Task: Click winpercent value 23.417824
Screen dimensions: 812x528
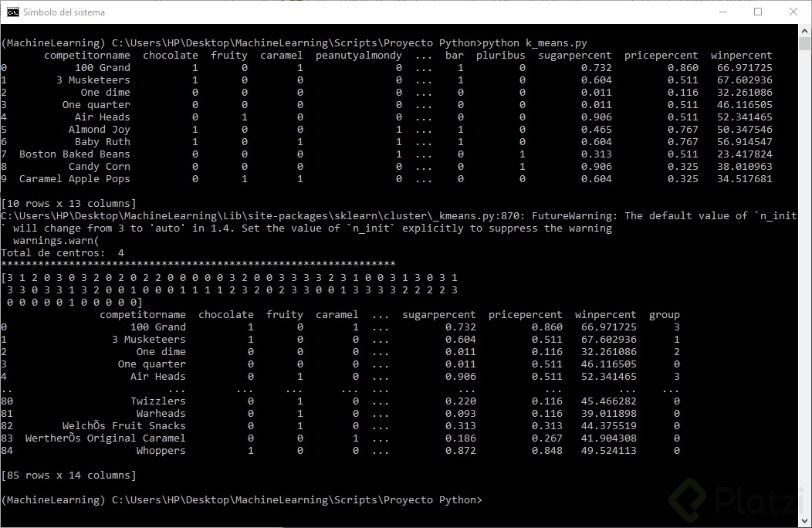Action: tap(745, 154)
